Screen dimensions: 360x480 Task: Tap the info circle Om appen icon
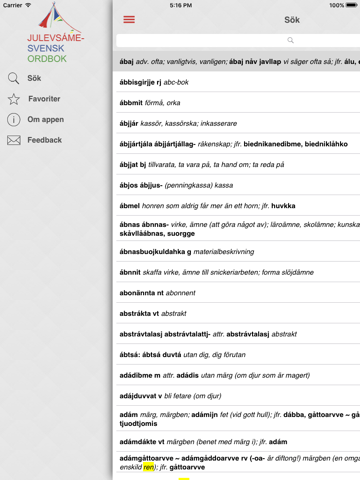(14, 120)
